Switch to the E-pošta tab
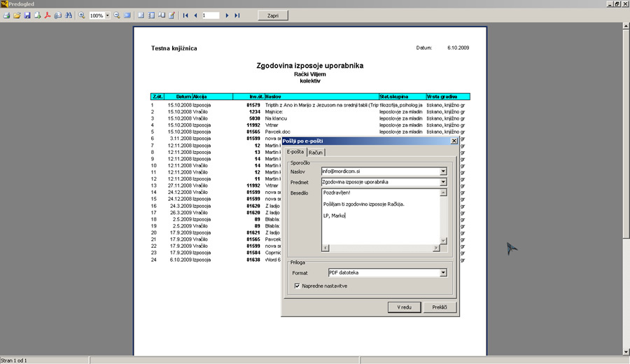Image resolution: width=630 pixels, height=364 pixels. pyautogui.click(x=295, y=152)
